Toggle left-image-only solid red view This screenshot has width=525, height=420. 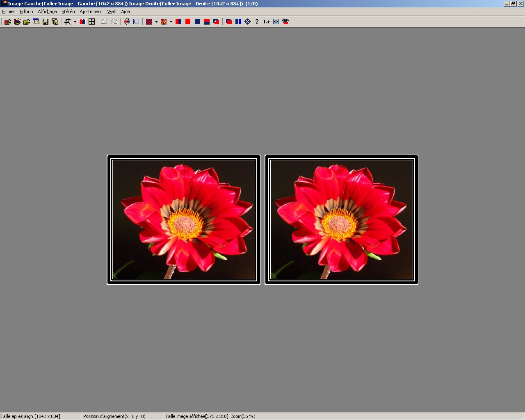tap(188, 22)
